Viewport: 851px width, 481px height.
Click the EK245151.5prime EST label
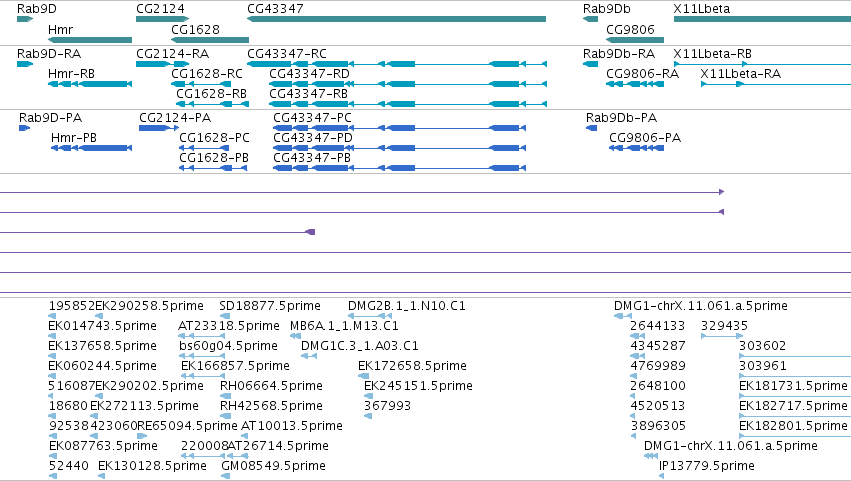[418, 386]
